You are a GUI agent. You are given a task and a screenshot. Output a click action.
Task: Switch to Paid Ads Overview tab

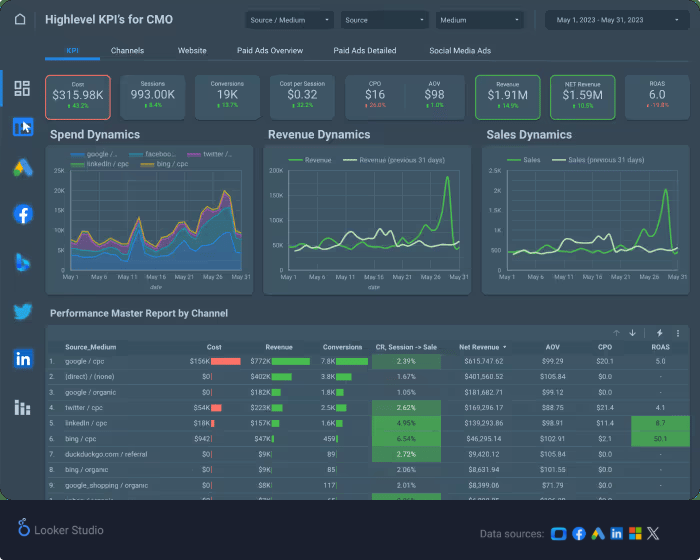click(270, 50)
